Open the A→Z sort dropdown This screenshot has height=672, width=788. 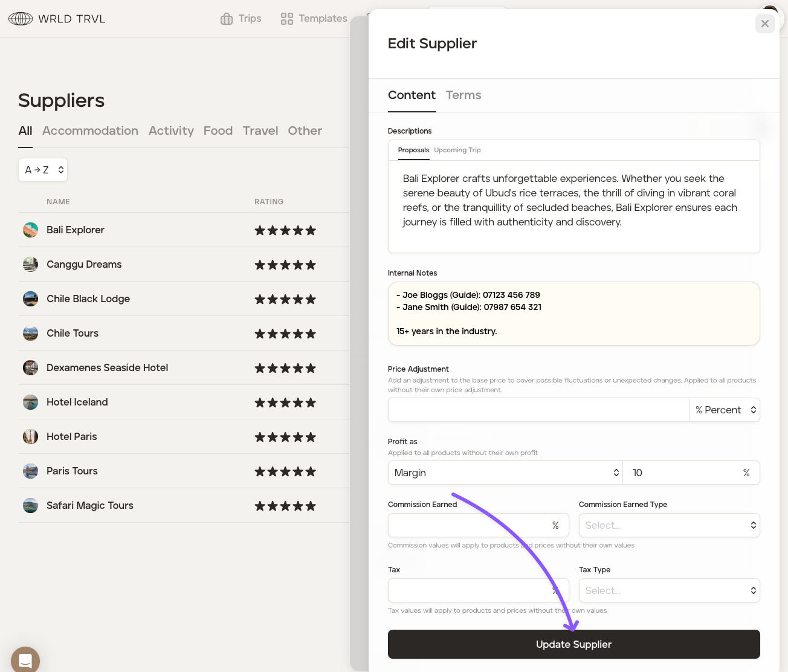click(x=43, y=170)
